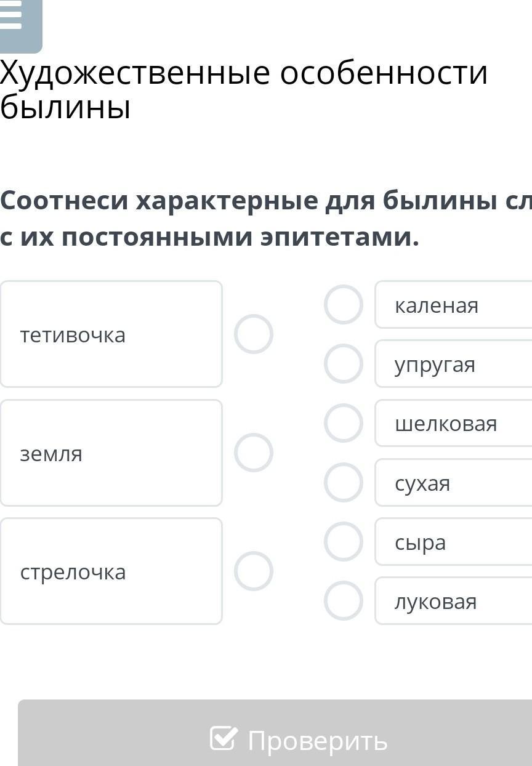Choose the луковая epithet card
Image resolution: width=532 pixels, height=766 pixels.
point(453,601)
